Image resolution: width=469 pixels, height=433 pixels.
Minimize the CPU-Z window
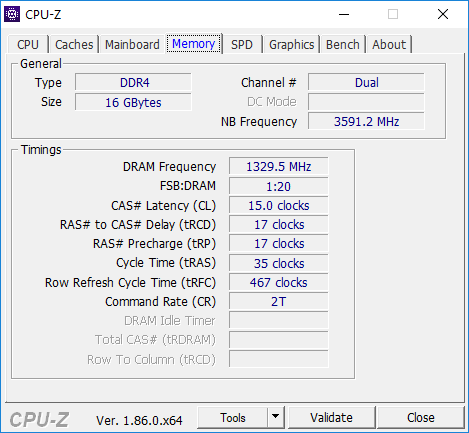(344, 14)
